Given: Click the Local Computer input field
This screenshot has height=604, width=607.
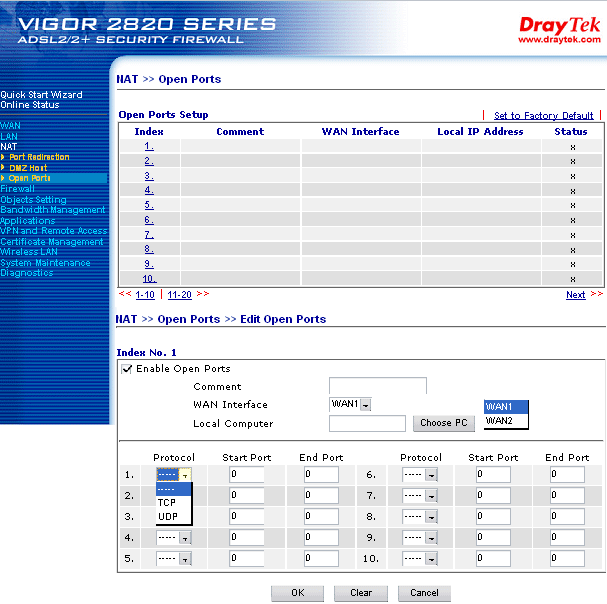Looking at the screenshot, I should pyautogui.click(x=367, y=423).
